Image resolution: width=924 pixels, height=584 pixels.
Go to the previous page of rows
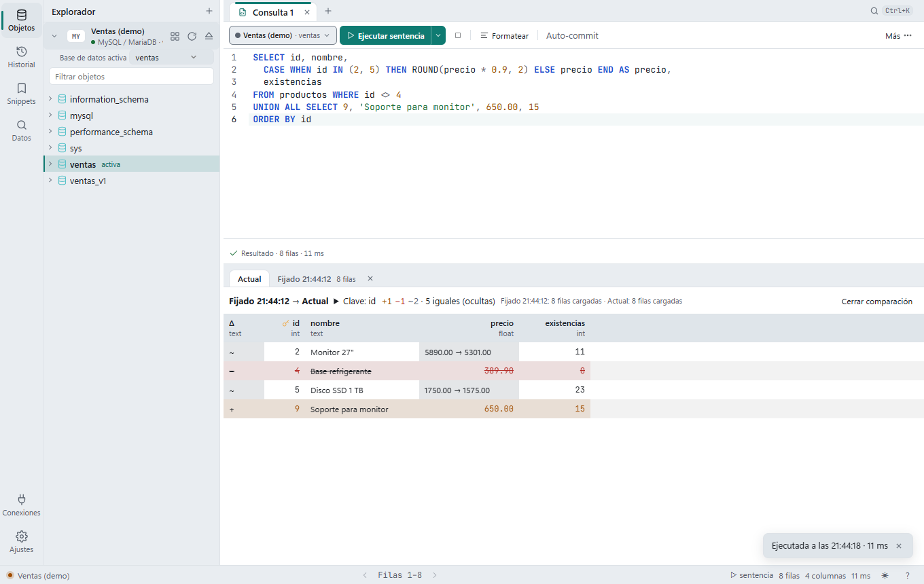pos(365,575)
